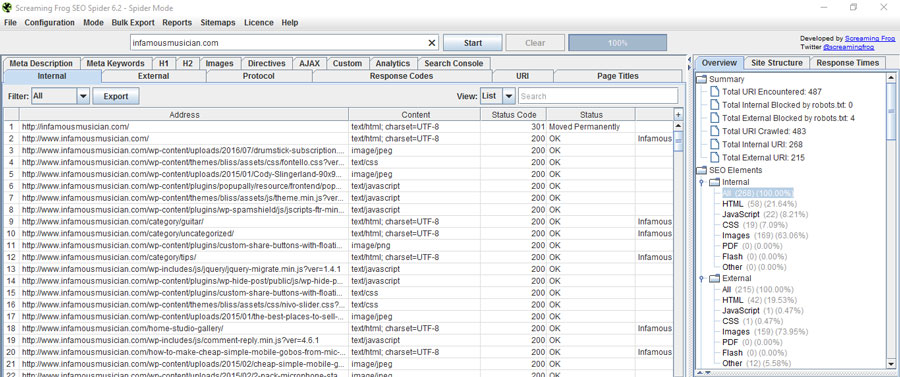Switch to the AJAX tab
This screenshot has width=900, height=377.
coord(309,63)
